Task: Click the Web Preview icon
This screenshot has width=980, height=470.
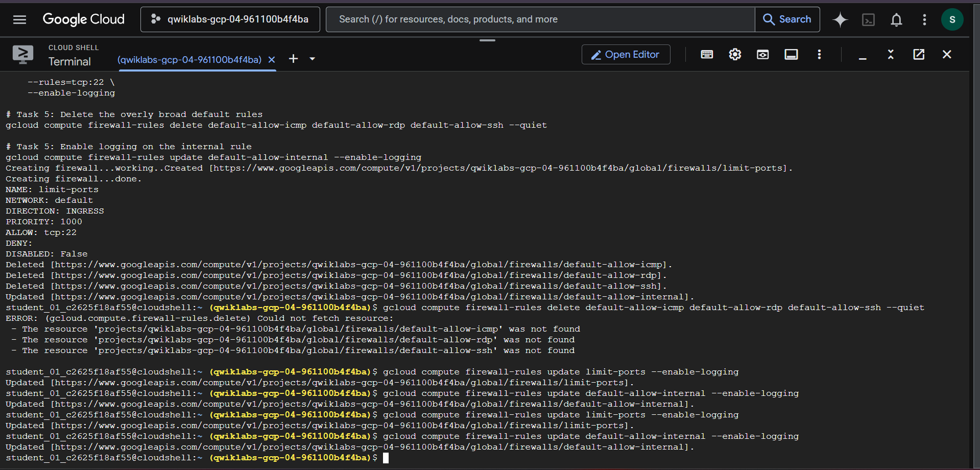Action: 762,55
